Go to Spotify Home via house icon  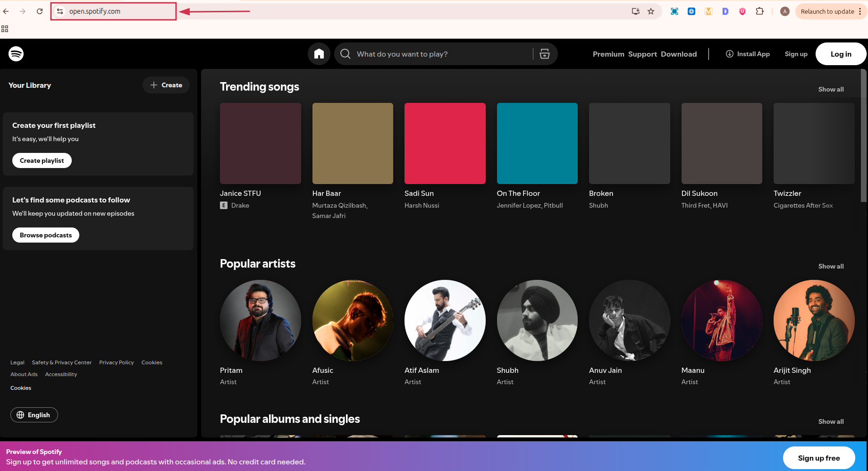[319, 54]
